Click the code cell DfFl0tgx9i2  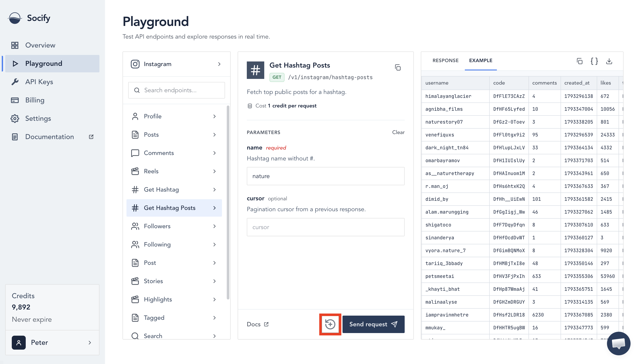click(x=509, y=135)
